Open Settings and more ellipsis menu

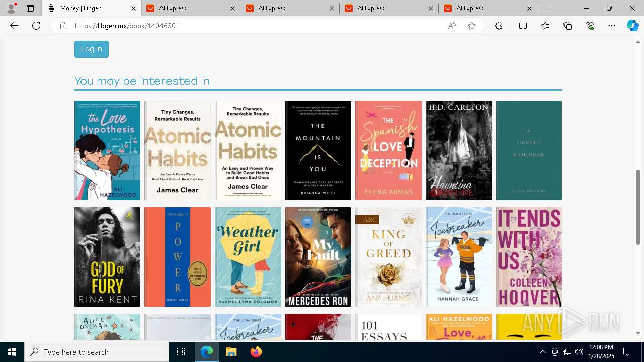tap(612, 26)
